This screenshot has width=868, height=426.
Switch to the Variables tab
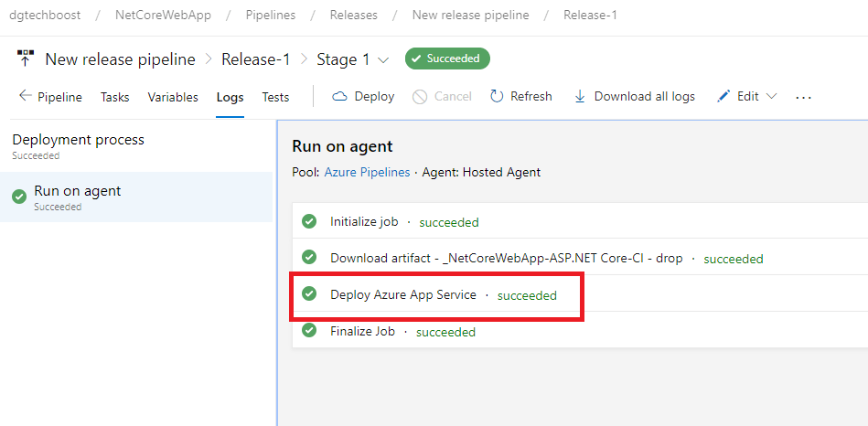click(x=173, y=97)
